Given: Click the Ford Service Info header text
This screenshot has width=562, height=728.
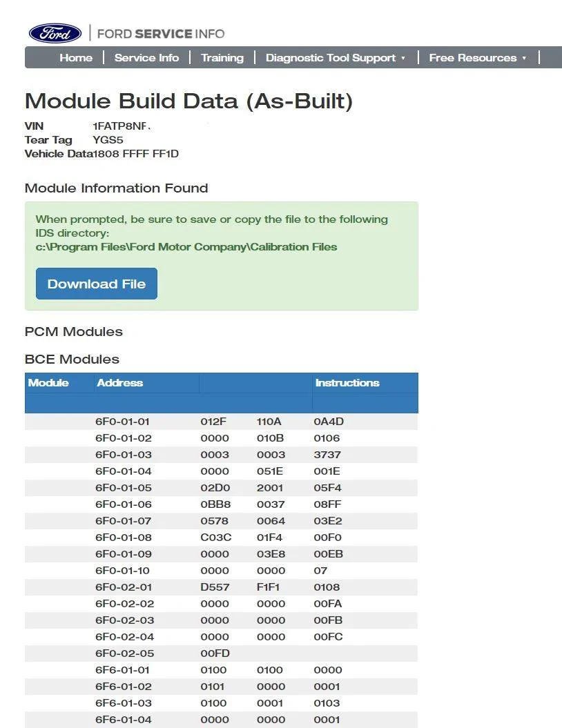Looking at the screenshot, I should click(x=161, y=34).
